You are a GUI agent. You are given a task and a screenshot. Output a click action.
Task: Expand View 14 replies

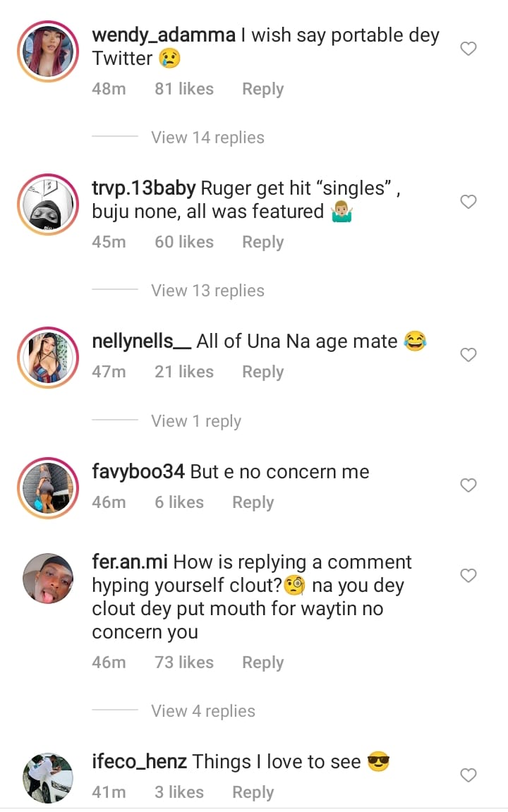pos(207,138)
